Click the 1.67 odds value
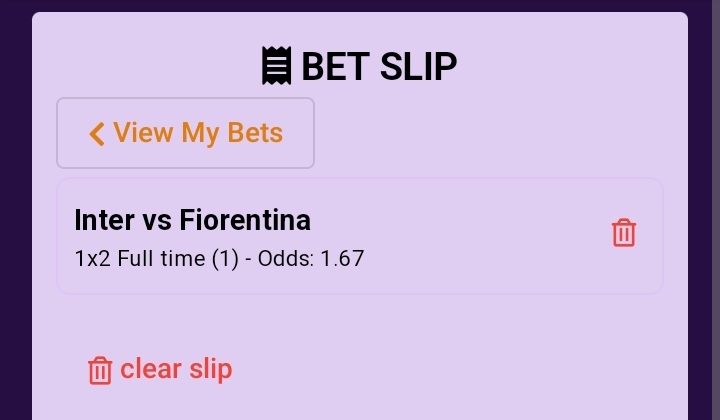Screen dimensions: 720x420 (342, 259)
